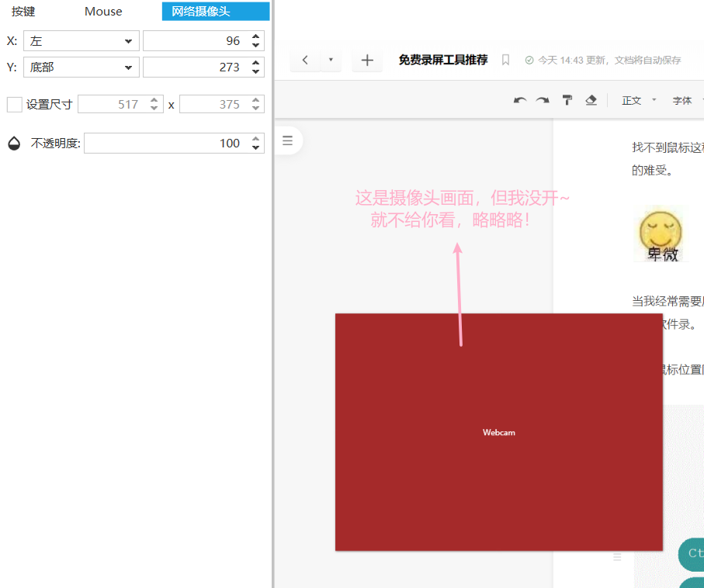Switch to the Mouse tab
The height and width of the screenshot is (588, 704).
103,12
